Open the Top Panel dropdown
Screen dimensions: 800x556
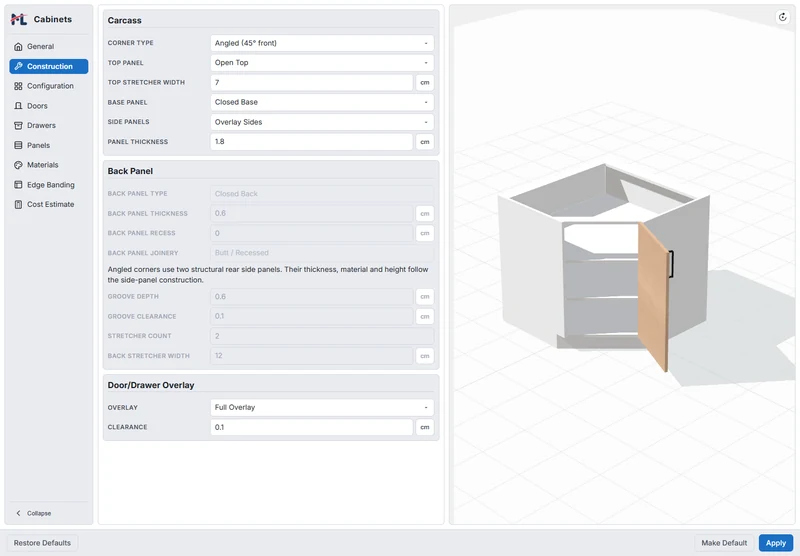point(322,63)
